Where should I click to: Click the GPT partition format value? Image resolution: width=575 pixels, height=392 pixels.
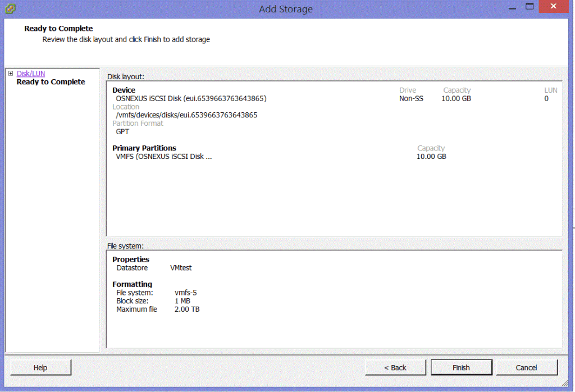coord(122,132)
